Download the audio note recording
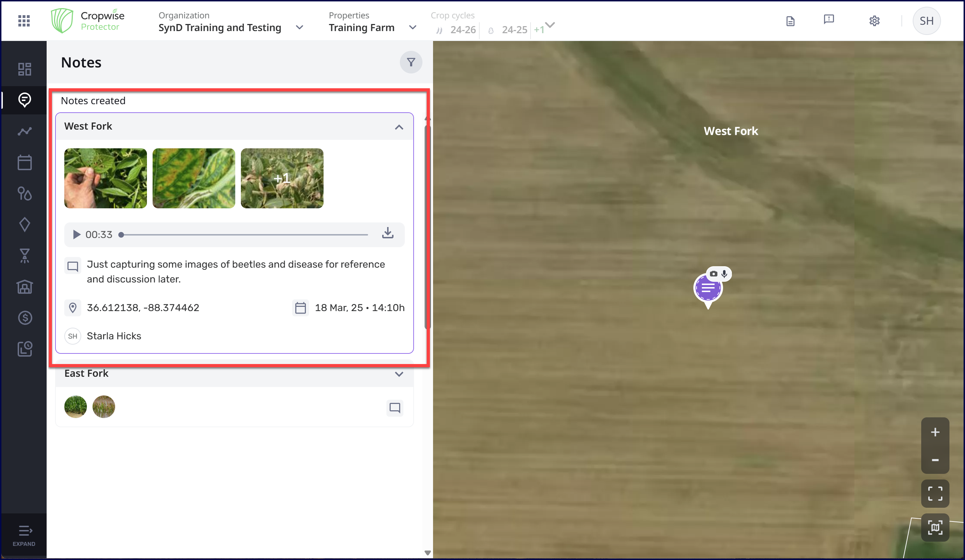The width and height of the screenshot is (965, 560). tap(387, 233)
